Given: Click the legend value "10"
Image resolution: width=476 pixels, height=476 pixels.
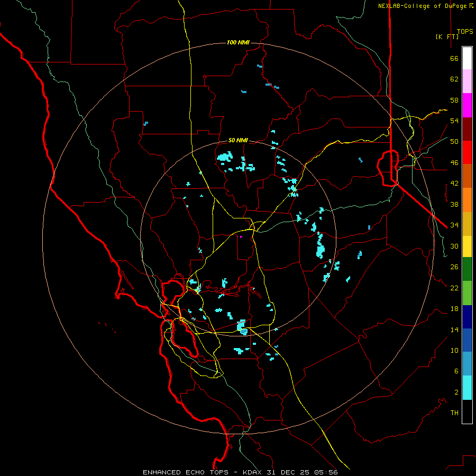Looking at the screenshot, I should pos(454,350).
